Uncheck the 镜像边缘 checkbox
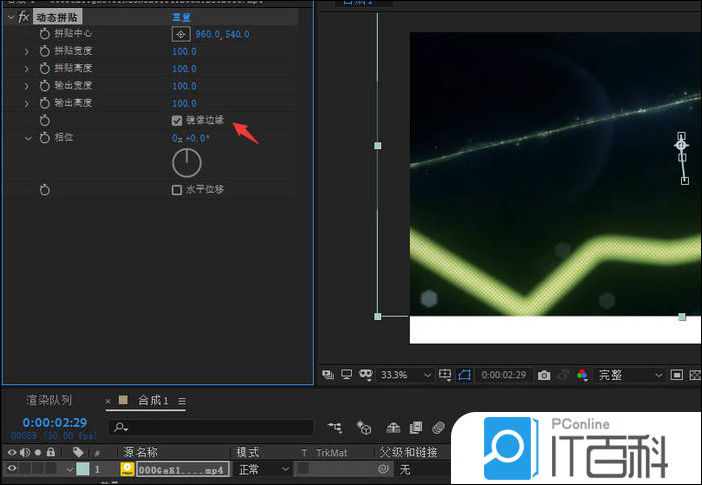702x485 pixels. click(x=177, y=120)
